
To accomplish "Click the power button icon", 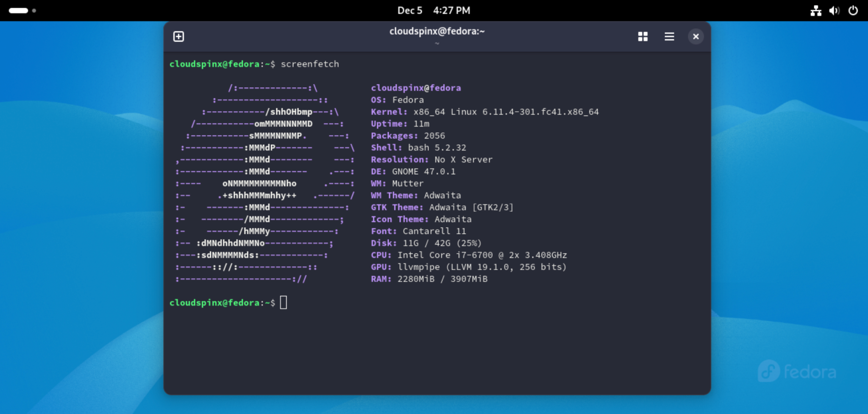I will click(x=853, y=10).
